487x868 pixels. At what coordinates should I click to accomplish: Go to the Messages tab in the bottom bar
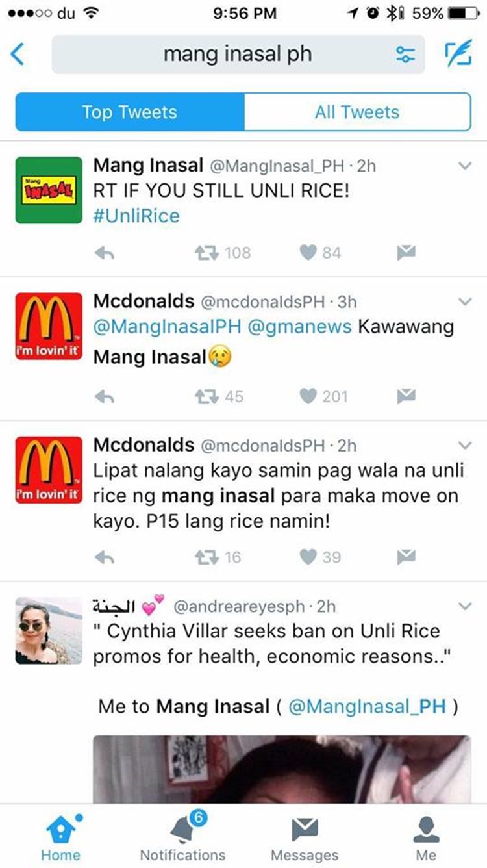tap(304, 838)
